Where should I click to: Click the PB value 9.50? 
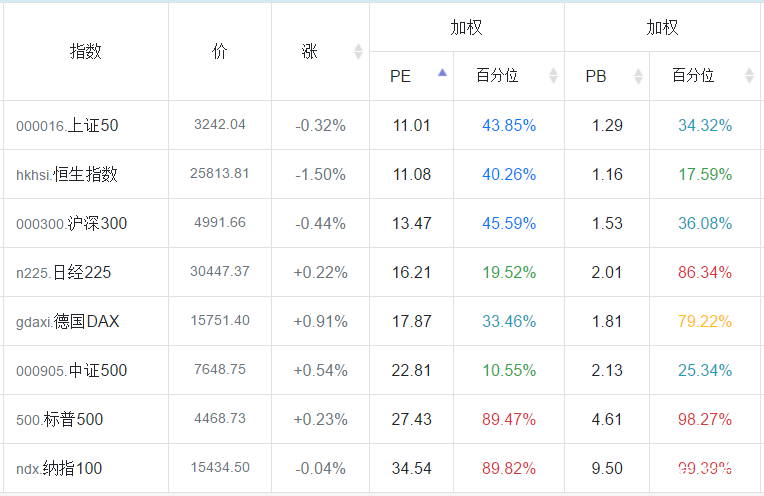(607, 469)
